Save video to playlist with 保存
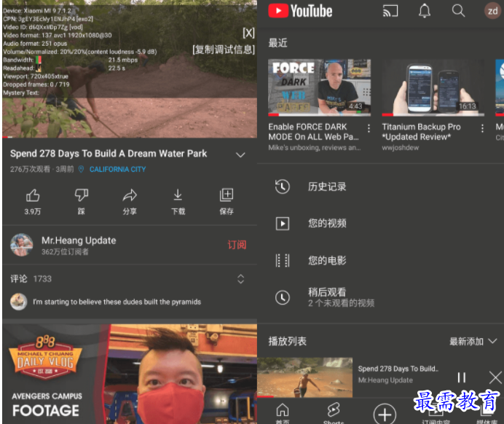504x424 pixels. point(227,202)
